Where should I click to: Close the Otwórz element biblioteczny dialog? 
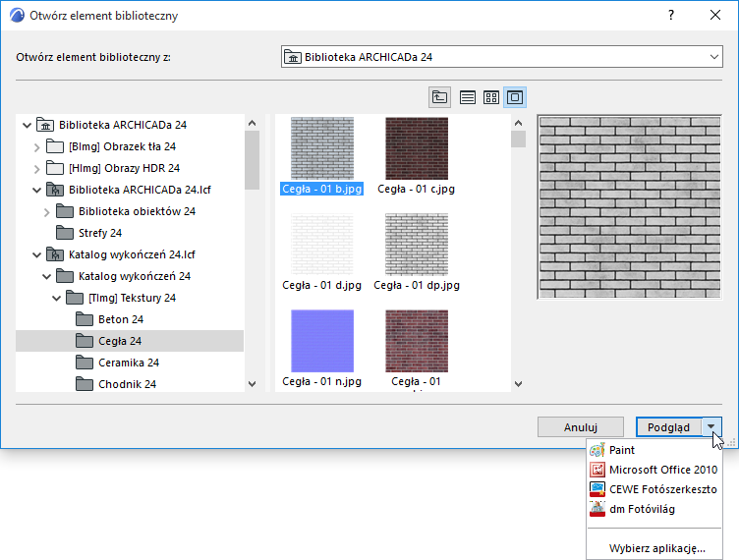(x=715, y=15)
